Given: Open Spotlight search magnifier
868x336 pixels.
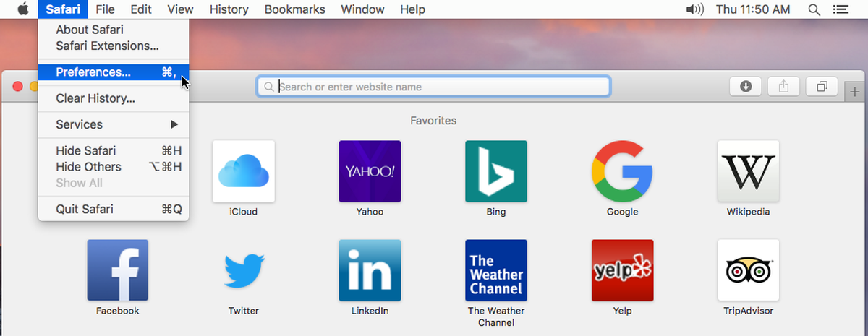Looking at the screenshot, I should click(814, 9).
